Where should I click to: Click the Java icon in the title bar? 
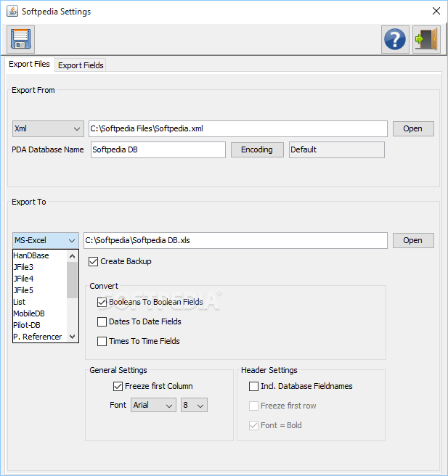(x=12, y=12)
